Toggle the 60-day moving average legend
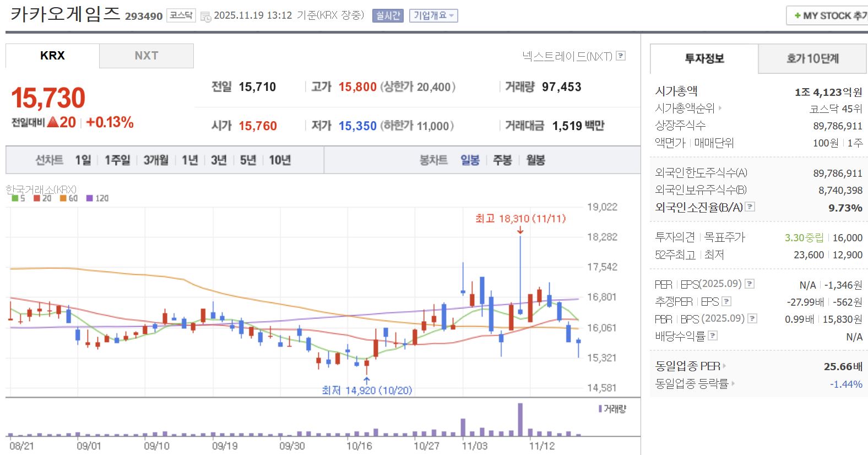This screenshot has height=455, width=868. (x=63, y=198)
